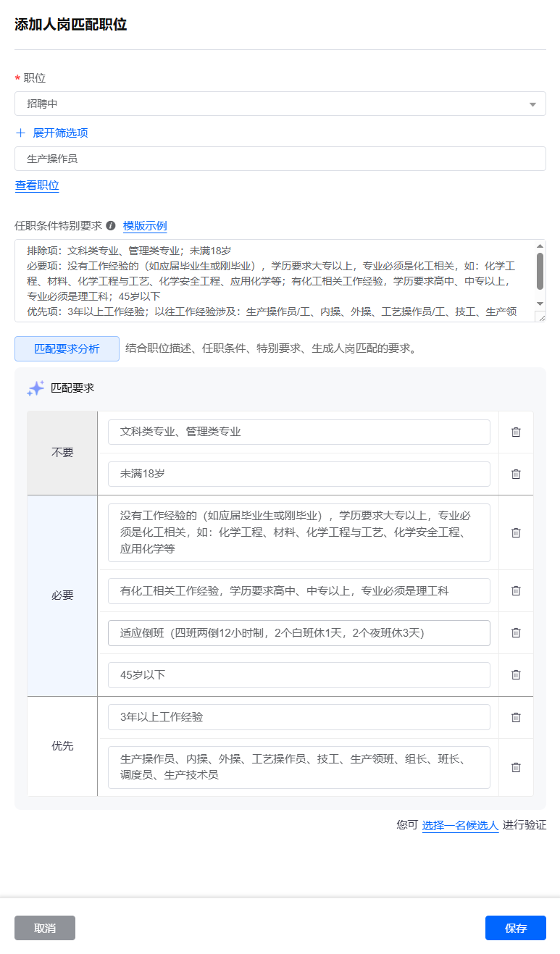Click the 进行验证 text
This screenshot has height=954, width=560.
(524, 825)
